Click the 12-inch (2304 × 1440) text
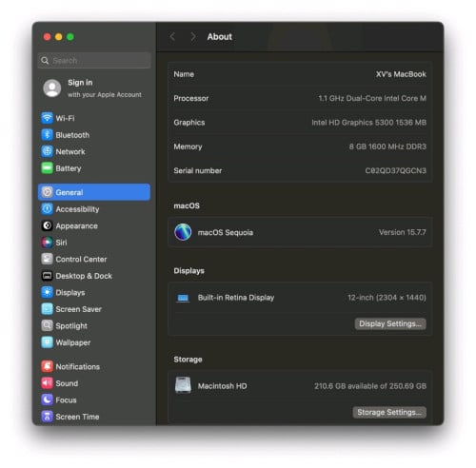This screenshot has width=476, height=468. pyautogui.click(x=387, y=298)
